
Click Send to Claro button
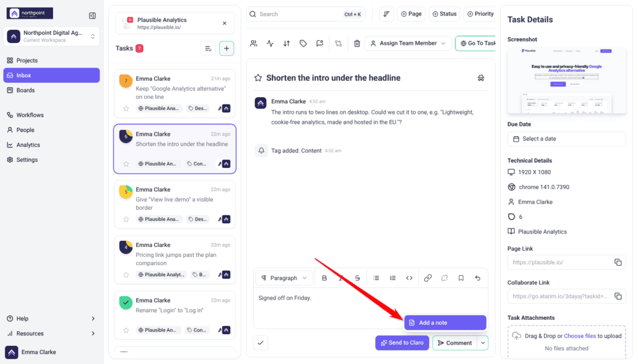pyautogui.click(x=402, y=343)
